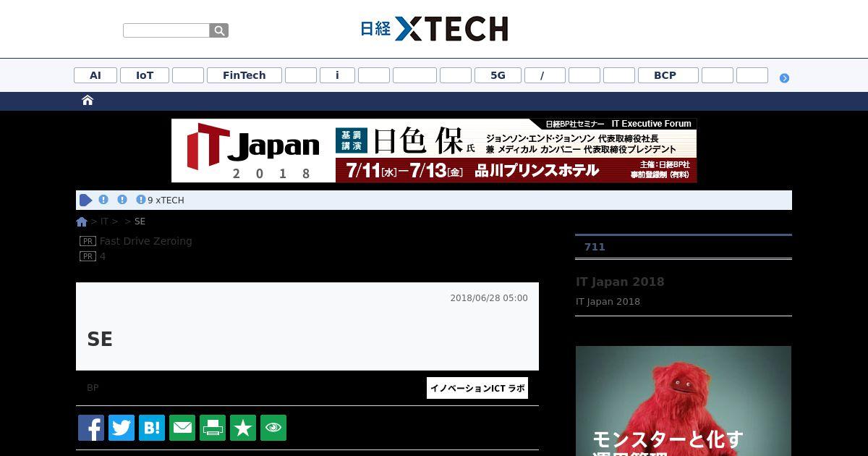Open the 'Fast Drive Zeroing' PR link
The width and height of the screenshot is (868, 456).
[145, 241]
